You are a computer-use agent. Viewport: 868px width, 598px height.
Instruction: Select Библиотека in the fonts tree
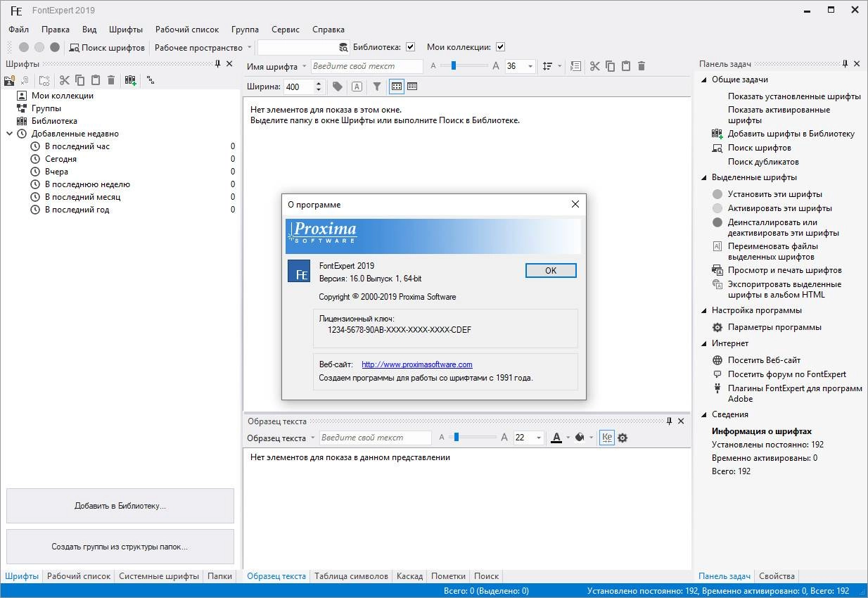tap(54, 121)
